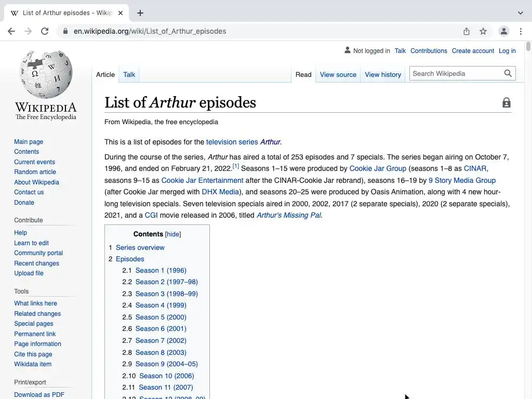
Task: Open Cookie Jar Group link
Action: (x=378, y=168)
